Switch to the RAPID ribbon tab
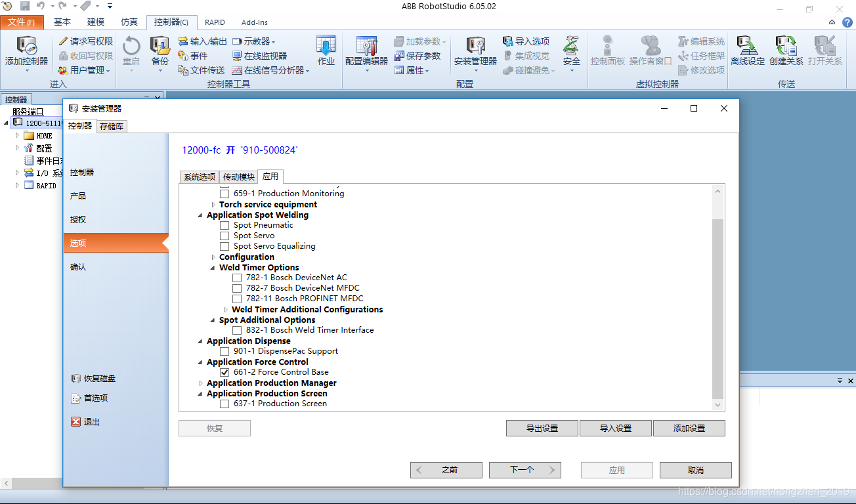 coord(215,22)
